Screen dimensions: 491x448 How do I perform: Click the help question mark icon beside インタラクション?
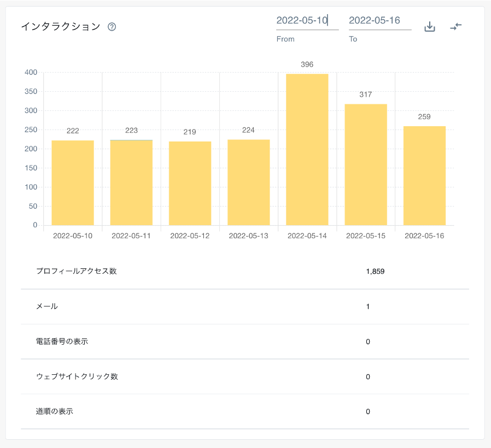click(x=112, y=27)
